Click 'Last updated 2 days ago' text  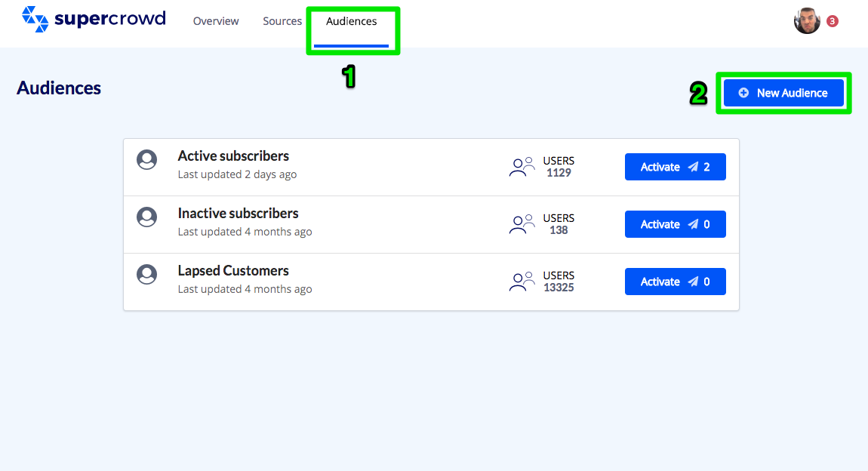click(x=237, y=174)
